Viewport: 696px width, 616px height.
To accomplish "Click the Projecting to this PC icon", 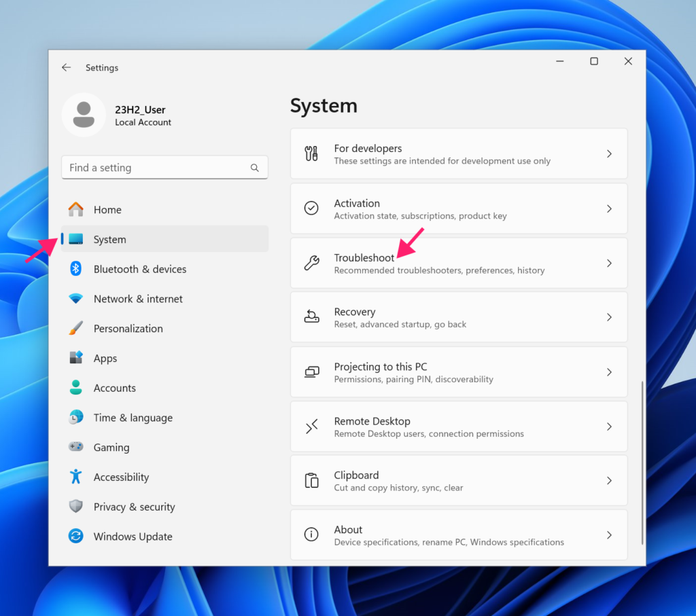I will tap(311, 372).
